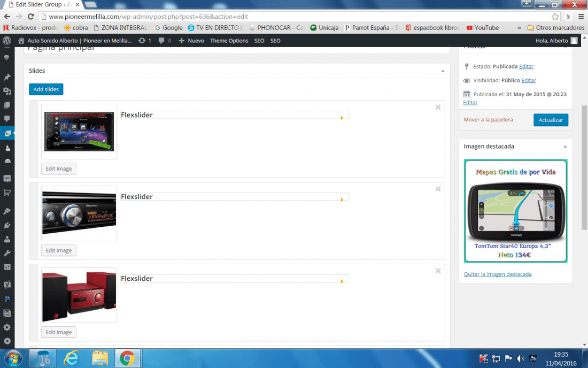Open the WordPress logo menu
Screen dimensions: 588x368
click(x=7, y=41)
